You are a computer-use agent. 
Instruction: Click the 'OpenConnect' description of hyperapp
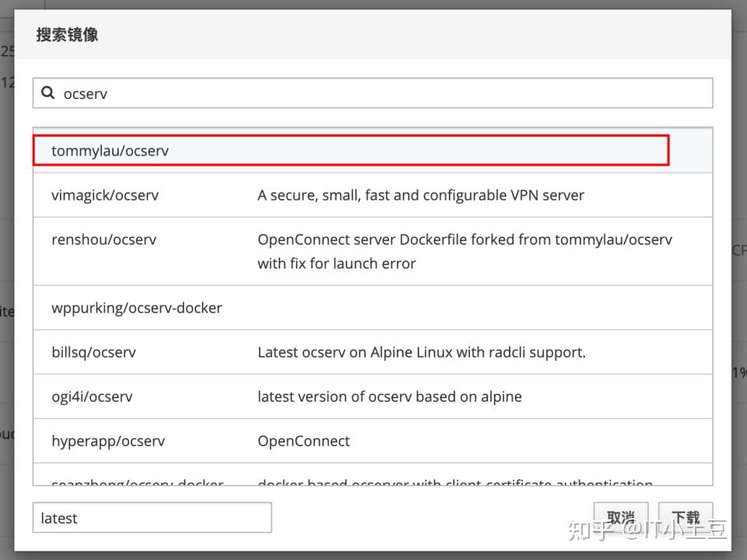coord(303,441)
